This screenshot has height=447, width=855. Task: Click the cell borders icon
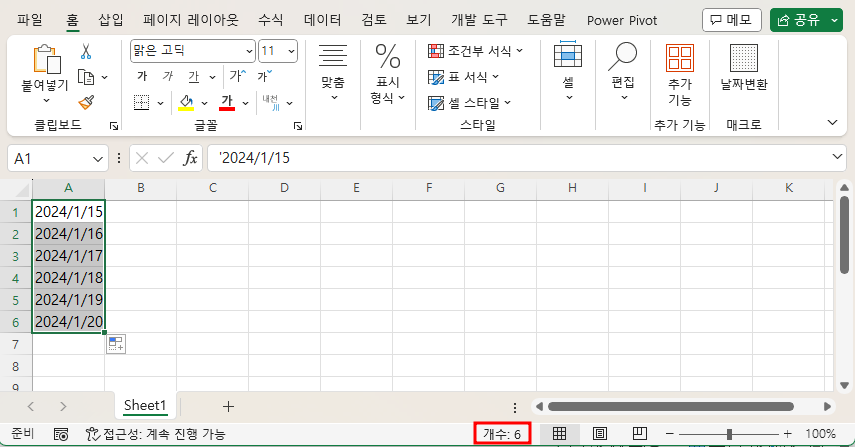coord(142,102)
